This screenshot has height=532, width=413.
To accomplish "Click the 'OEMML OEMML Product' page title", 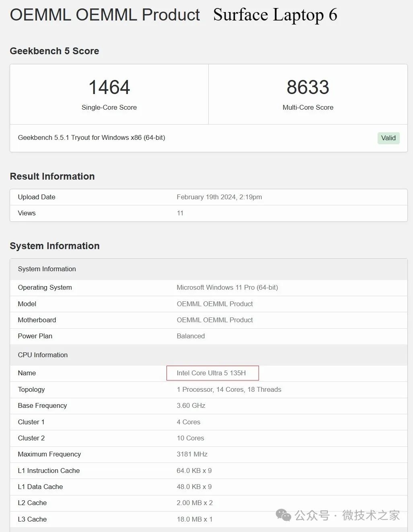I will coord(105,15).
